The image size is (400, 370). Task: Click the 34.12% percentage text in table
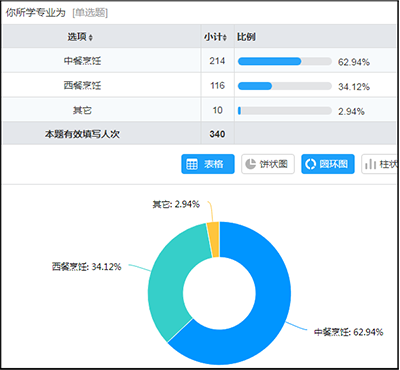coord(354,87)
